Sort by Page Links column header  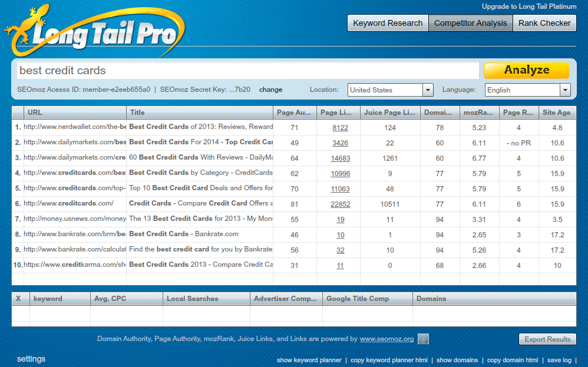click(338, 113)
